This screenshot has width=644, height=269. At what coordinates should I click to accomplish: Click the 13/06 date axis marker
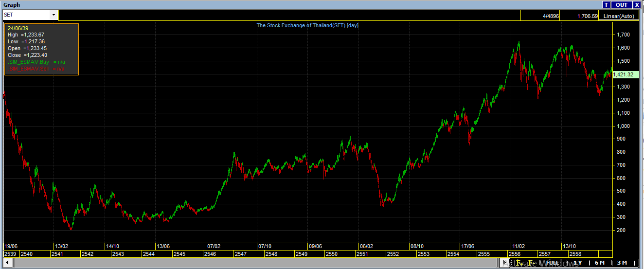pos(163,246)
